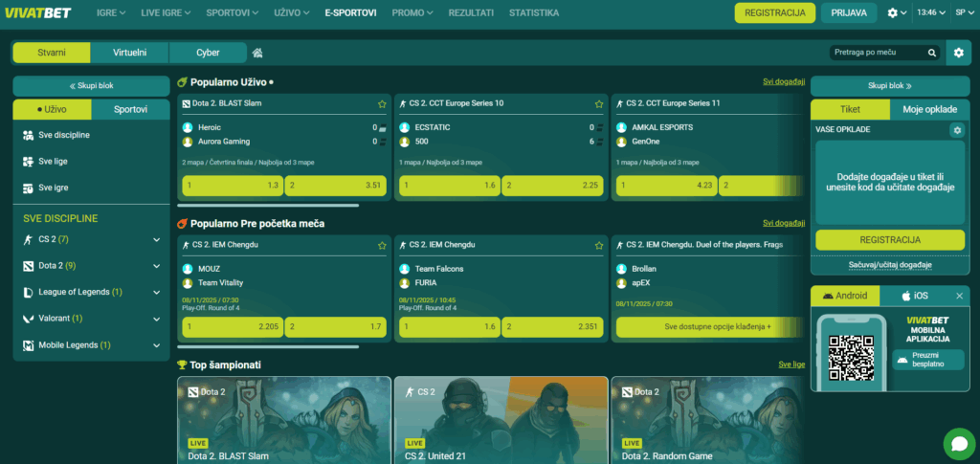
Task: Open settings gear next to search field
Action: tap(958, 53)
